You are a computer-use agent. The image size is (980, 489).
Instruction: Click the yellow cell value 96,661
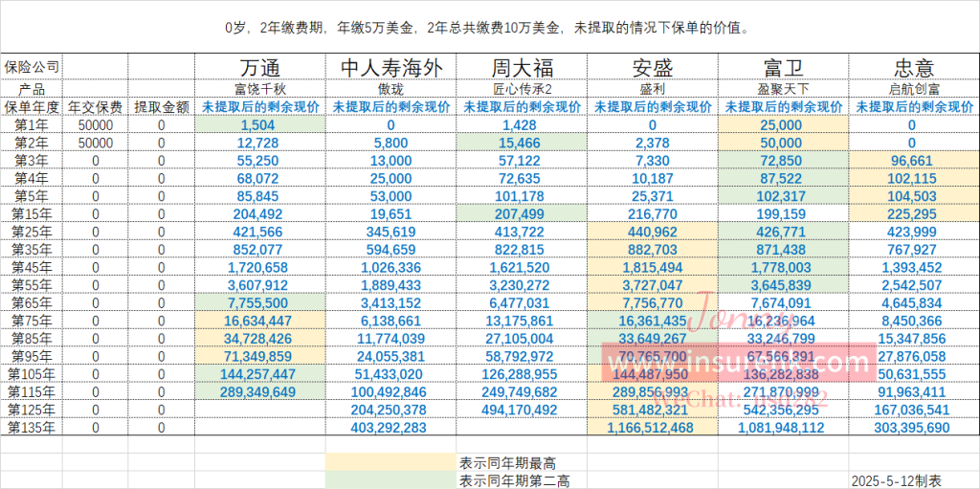pos(914,161)
